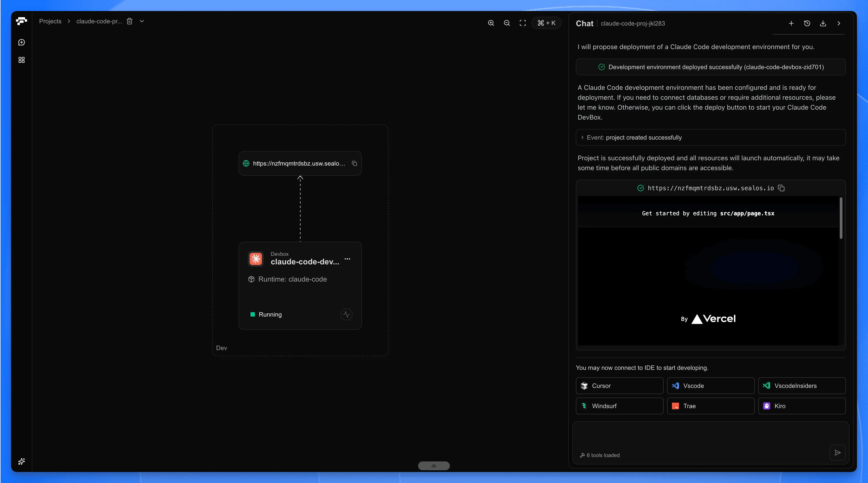The width and height of the screenshot is (868, 483).
Task: Connect with Windsurf IDE
Action: (619, 406)
